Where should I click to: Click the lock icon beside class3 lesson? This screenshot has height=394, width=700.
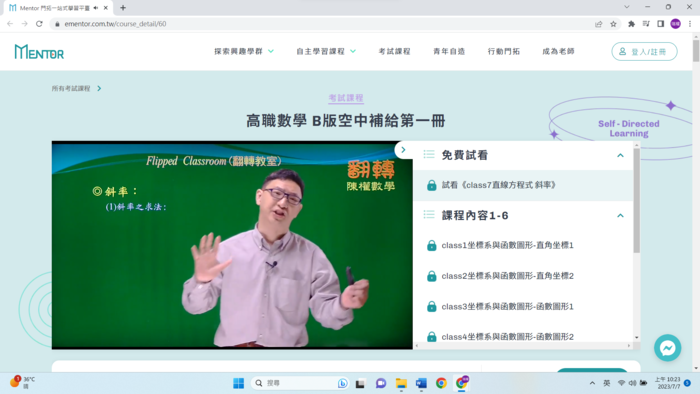[x=431, y=307]
